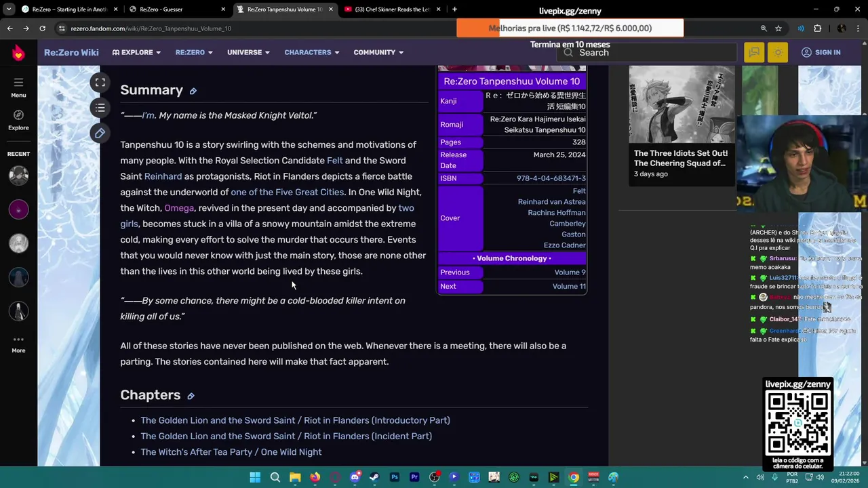868x488 pixels.
Task: Open the browser extensions puzzle icon
Action: click(x=817, y=28)
